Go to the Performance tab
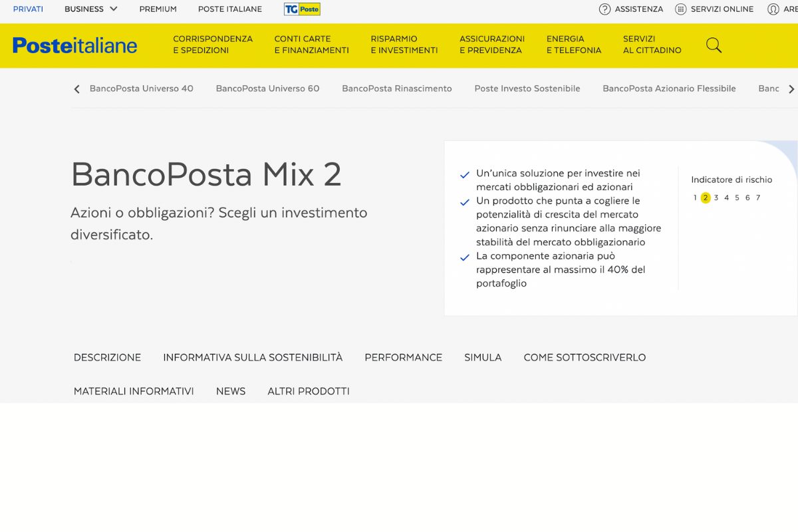798x532 pixels. coord(404,358)
